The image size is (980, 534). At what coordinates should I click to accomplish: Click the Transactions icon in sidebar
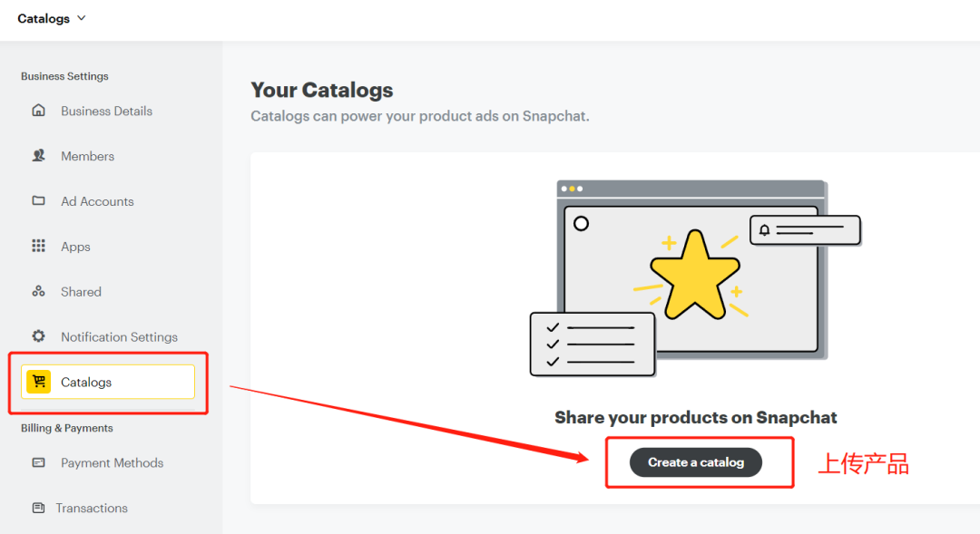38,508
